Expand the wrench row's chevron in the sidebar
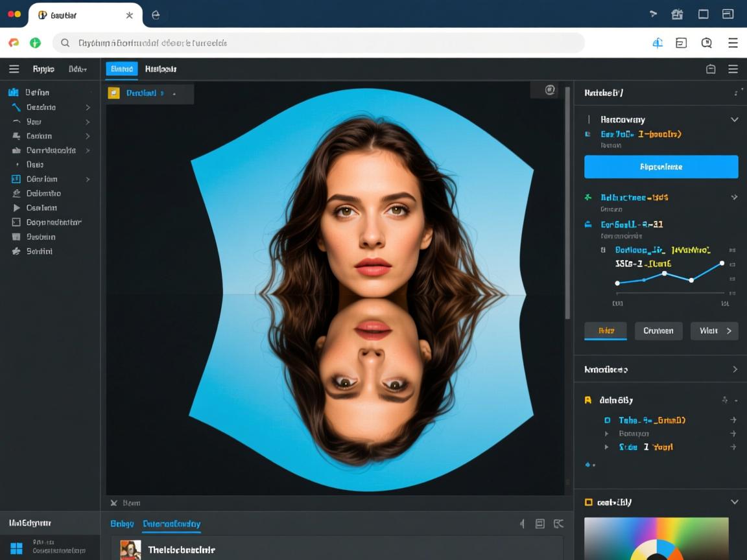Screen dimensions: 747x560 [88, 108]
